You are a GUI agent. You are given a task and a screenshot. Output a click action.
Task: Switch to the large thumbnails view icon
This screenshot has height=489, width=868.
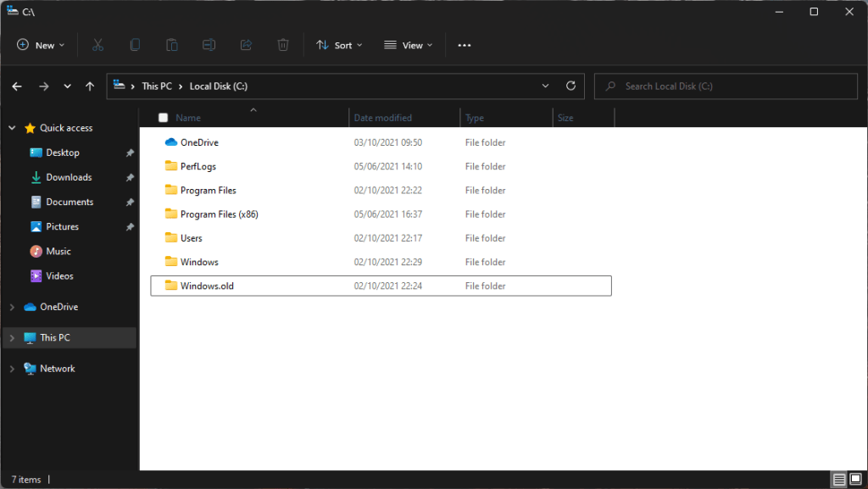[x=855, y=480]
